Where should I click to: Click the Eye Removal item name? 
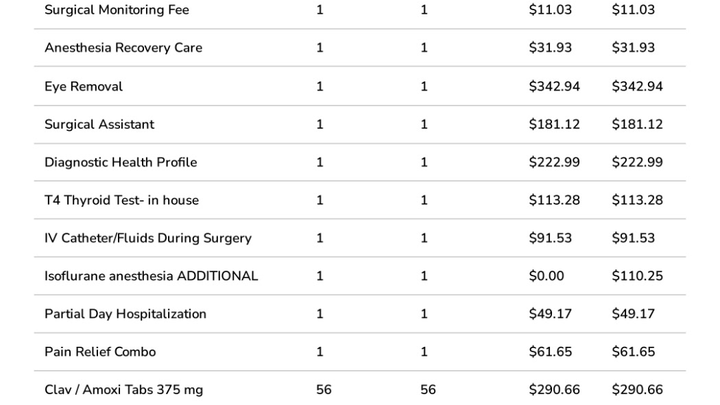click(83, 86)
